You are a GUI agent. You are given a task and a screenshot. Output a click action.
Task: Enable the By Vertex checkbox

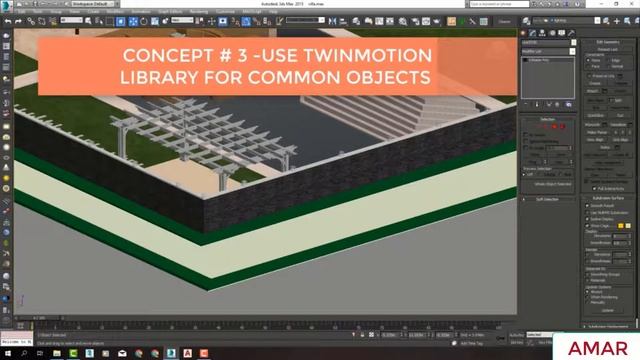[526, 134]
